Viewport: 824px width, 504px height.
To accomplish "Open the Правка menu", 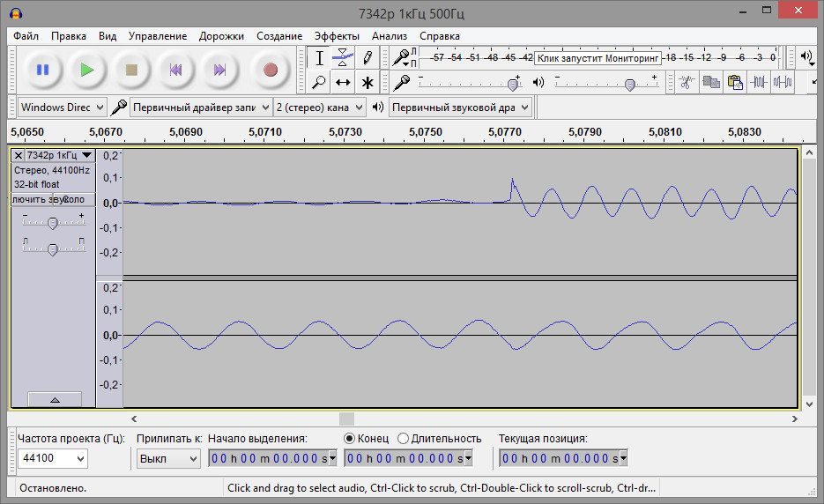I will [69, 36].
